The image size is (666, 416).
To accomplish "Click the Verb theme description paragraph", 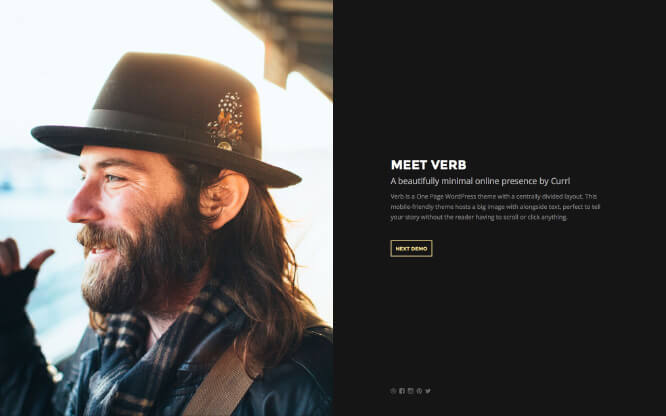I will pyautogui.click(x=495, y=207).
